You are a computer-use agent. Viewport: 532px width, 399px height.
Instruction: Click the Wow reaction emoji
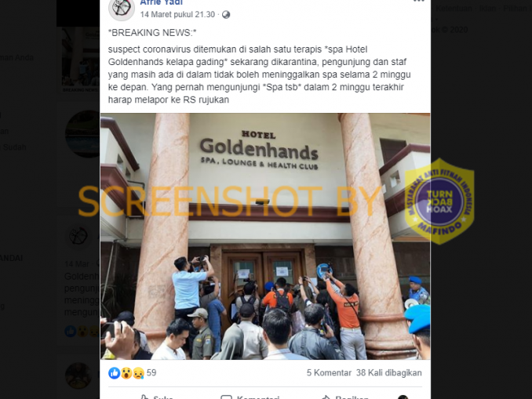(126, 373)
